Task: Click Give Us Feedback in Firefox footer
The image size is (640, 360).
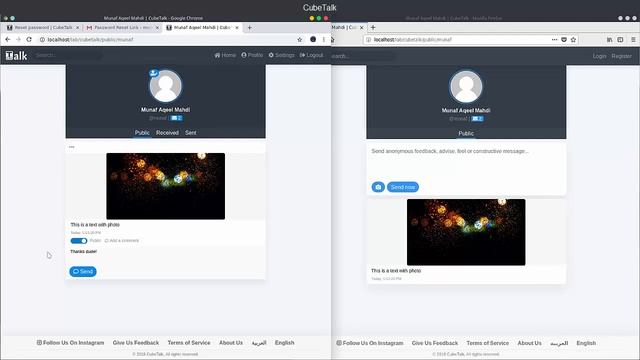Action: 435,343
